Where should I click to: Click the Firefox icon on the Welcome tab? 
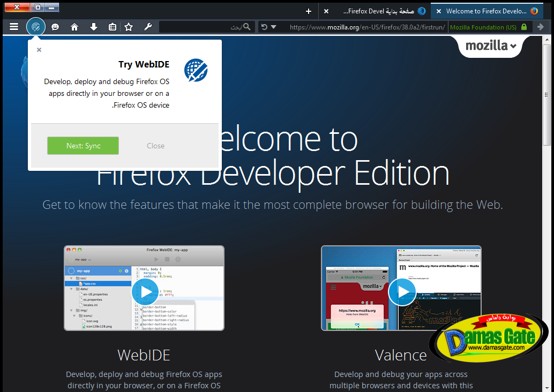coord(534,11)
